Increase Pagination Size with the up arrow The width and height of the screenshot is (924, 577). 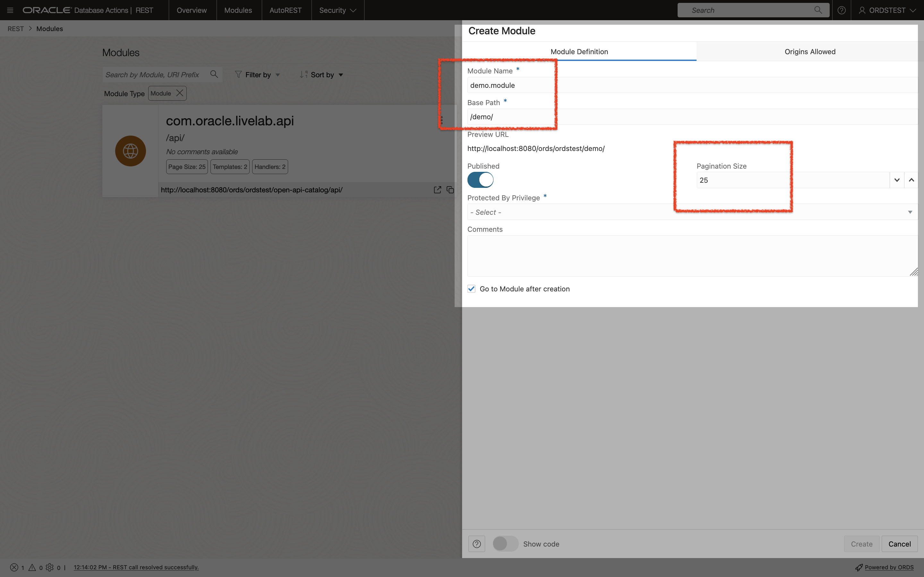click(x=911, y=180)
